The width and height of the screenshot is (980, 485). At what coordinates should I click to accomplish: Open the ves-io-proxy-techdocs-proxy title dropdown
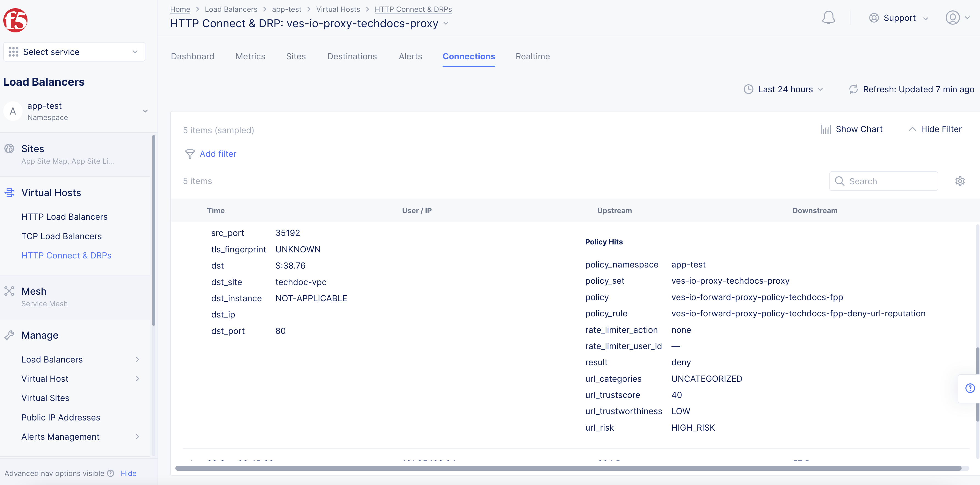[446, 23]
